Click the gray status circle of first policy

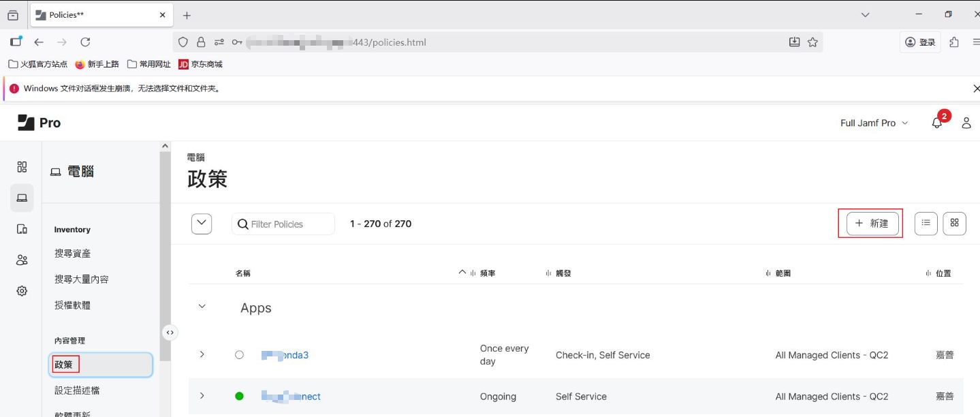coord(239,355)
